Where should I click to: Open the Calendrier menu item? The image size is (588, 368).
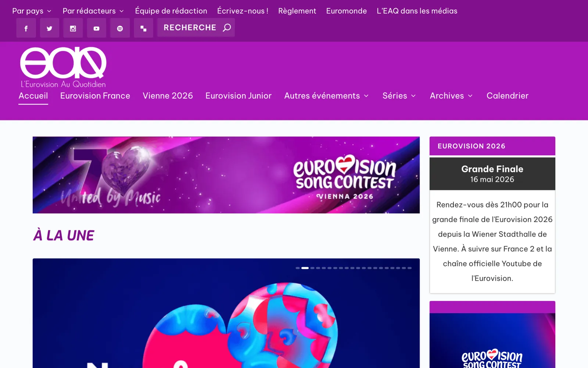(x=508, y=96)
